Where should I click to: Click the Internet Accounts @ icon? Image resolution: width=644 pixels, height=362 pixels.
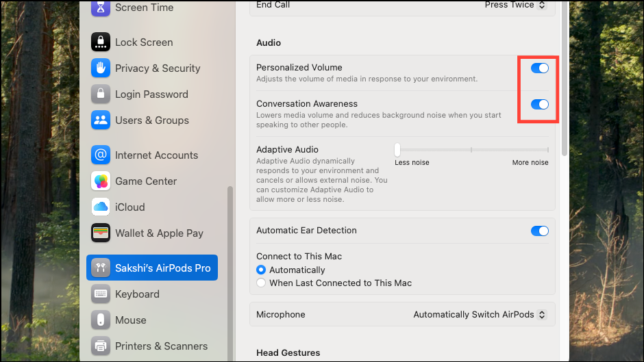pos(101,155)
